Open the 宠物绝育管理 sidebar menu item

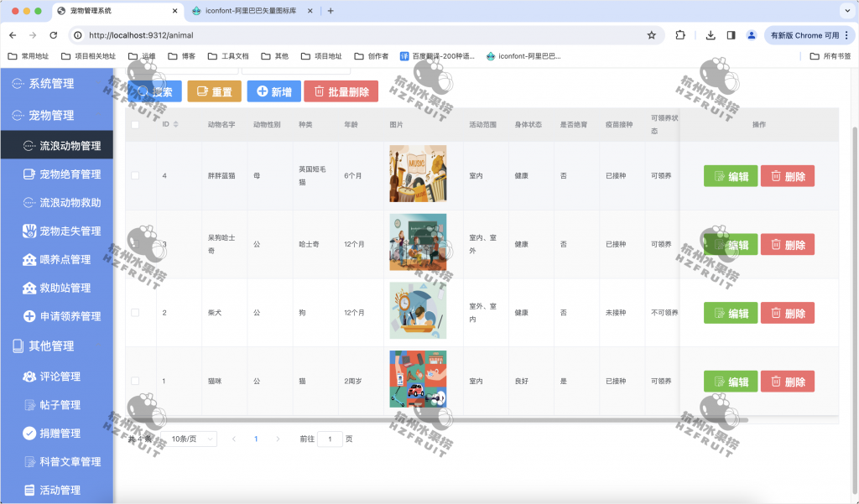63,173
